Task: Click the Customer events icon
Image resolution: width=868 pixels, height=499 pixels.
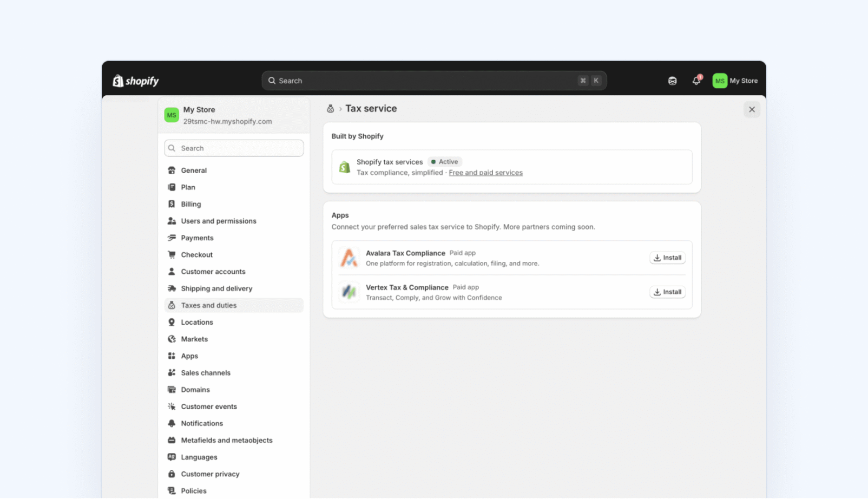Action: (172, 406)
